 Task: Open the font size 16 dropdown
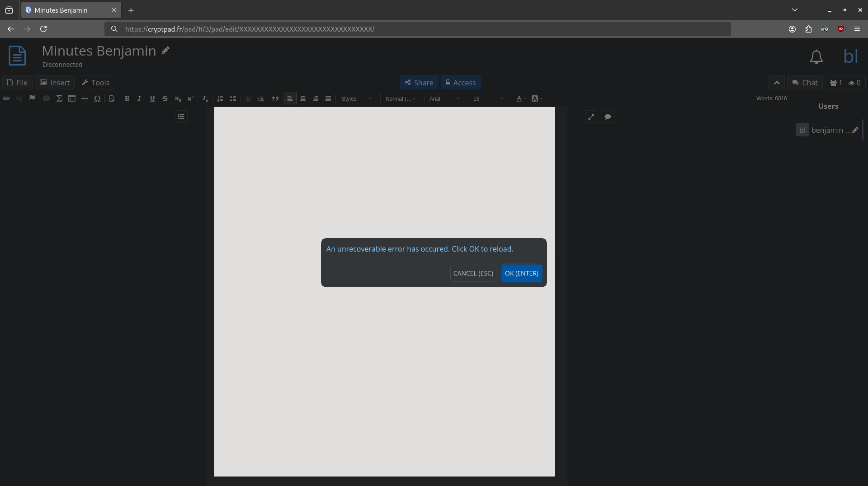click(x=488, y=98)
